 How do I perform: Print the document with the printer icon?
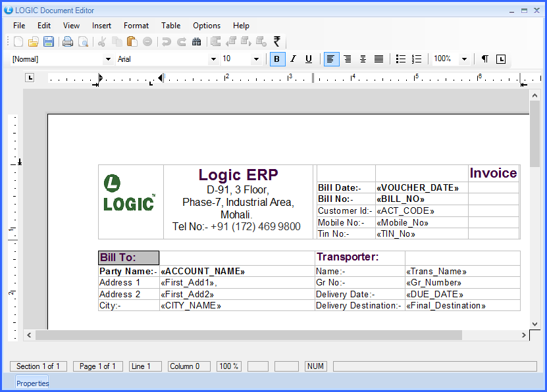tap(68, 41)
